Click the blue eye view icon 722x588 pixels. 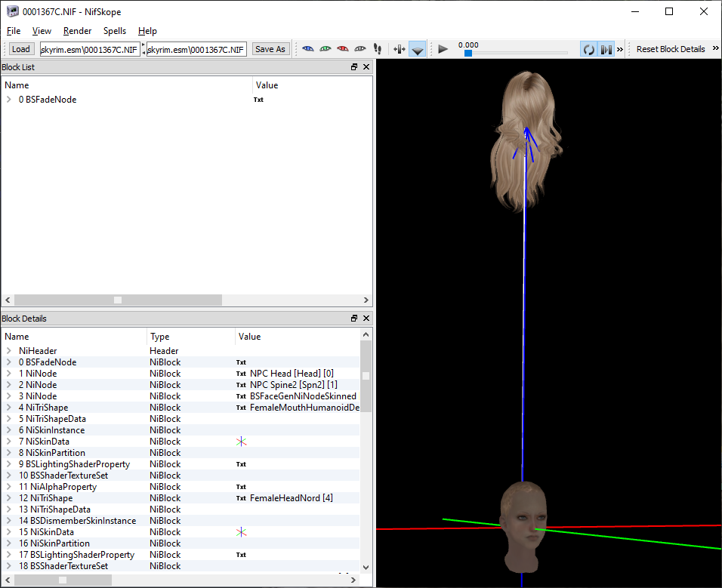click(308, 49)
